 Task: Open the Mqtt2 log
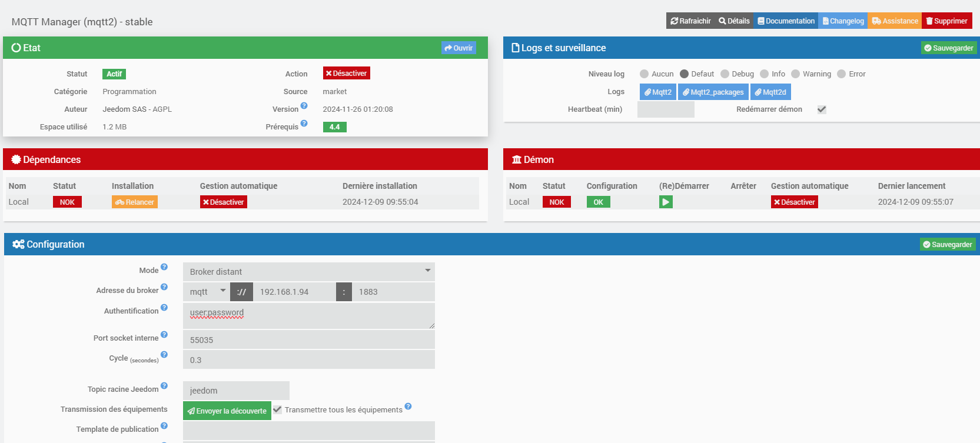pyautogui.click(x=658, y=92)
